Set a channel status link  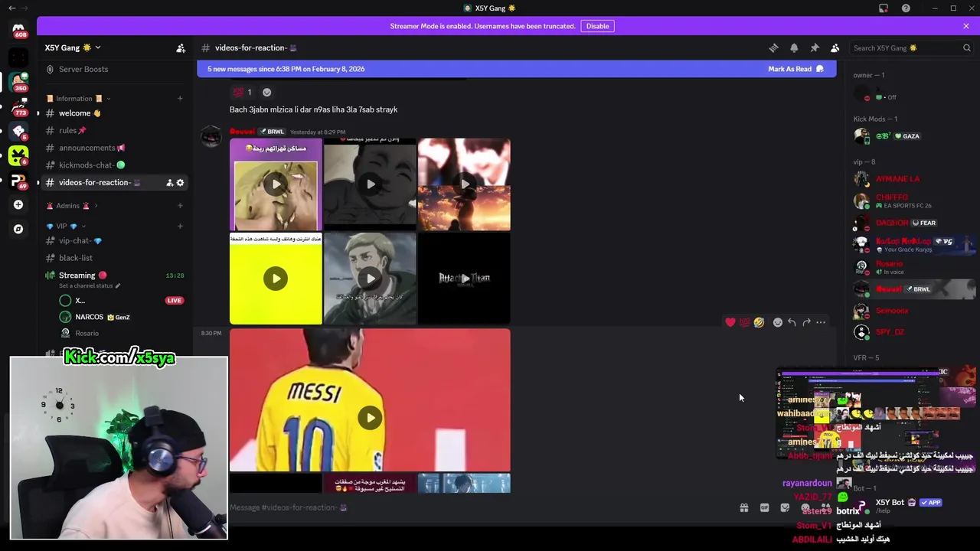89,286
